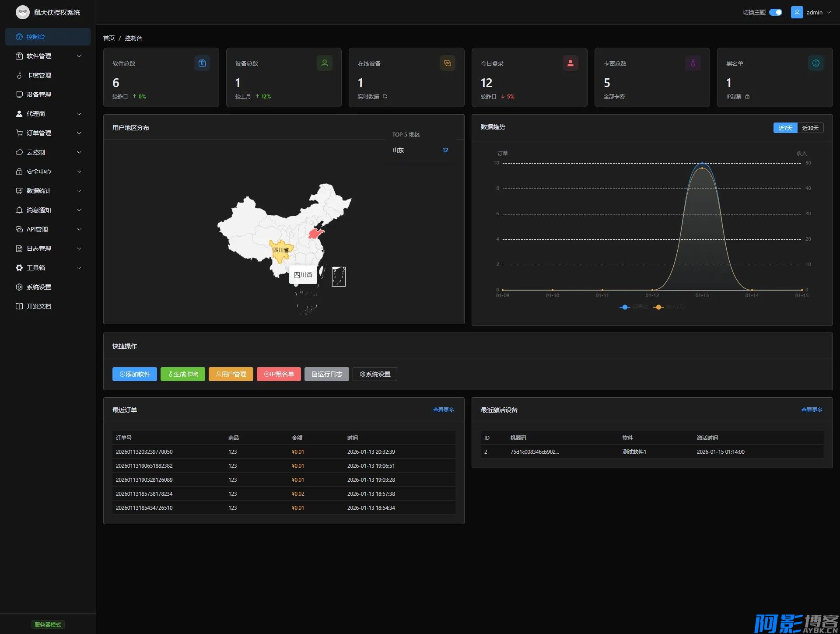Open the admin user dropdown

(817, 12)
